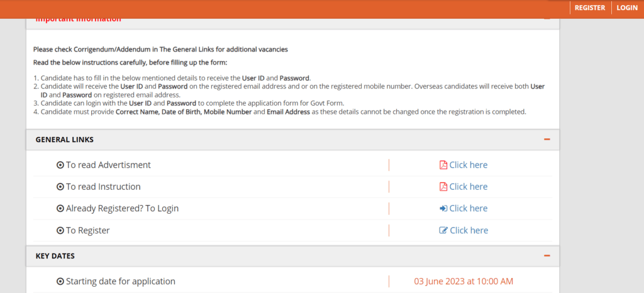Open the Advertisment 'Click here' link

pyautogui.click(x=468, y=165)
